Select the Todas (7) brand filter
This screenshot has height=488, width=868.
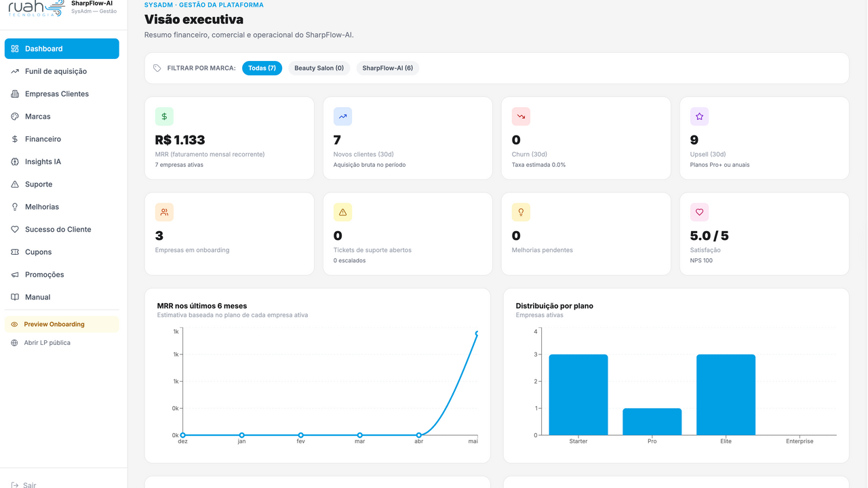(x=262, y=68)
